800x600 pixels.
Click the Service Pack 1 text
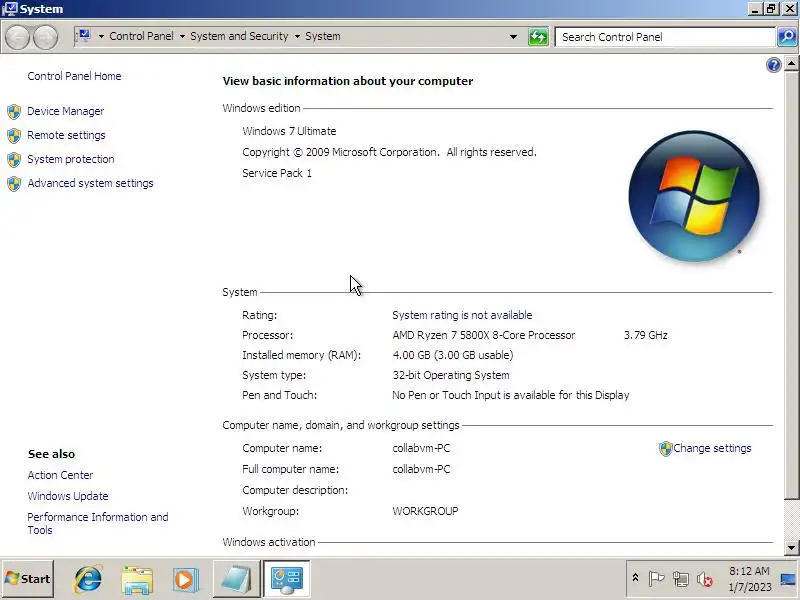[x=277, y=173]
